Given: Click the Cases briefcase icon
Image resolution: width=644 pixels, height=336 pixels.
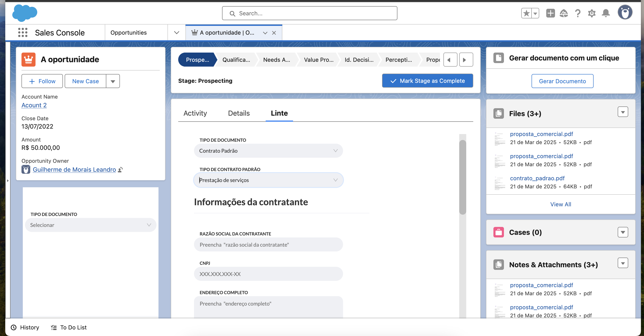Looking at the screenshot, I should tap(498, 232).
